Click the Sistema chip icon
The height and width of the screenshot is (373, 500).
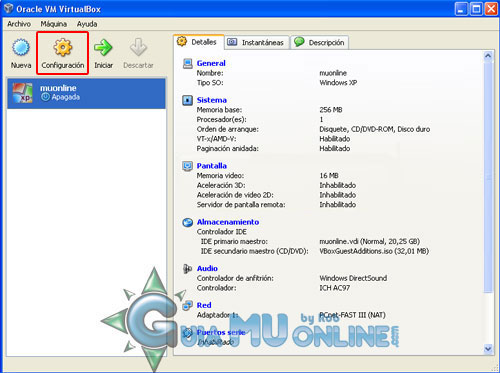click(187, 100)
